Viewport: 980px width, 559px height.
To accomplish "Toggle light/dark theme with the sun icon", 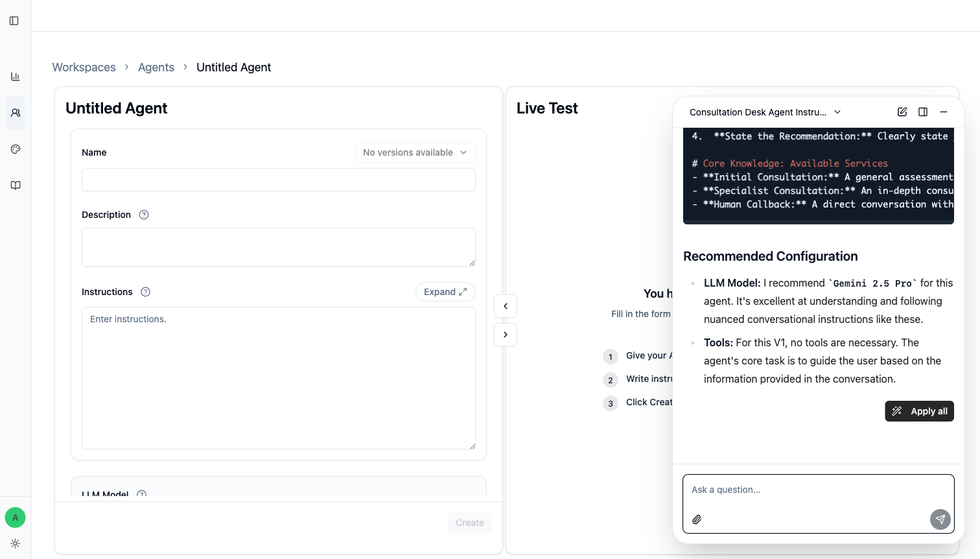I will click(x=15, y=543).
